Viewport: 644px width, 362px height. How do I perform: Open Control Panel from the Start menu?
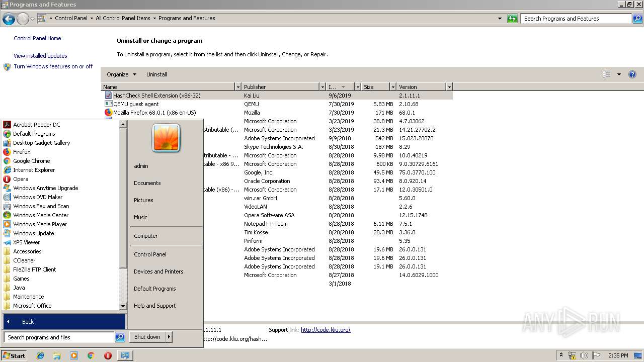point(150,254)
